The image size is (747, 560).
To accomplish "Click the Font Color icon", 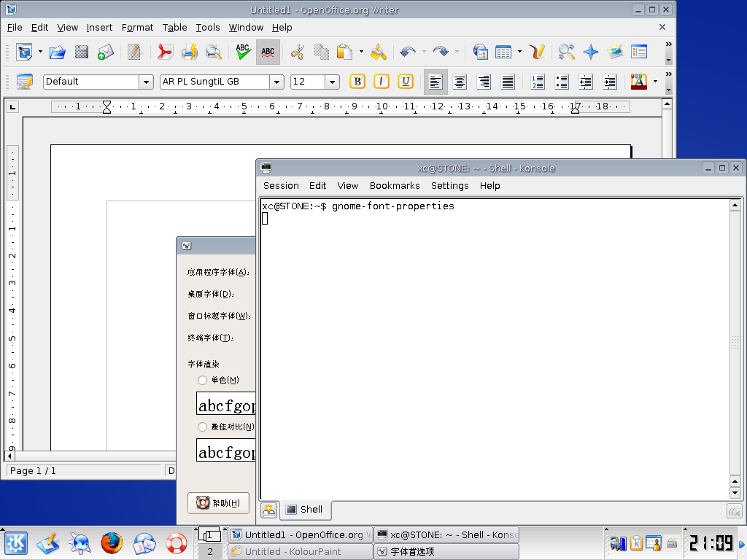I will point(639,82).
